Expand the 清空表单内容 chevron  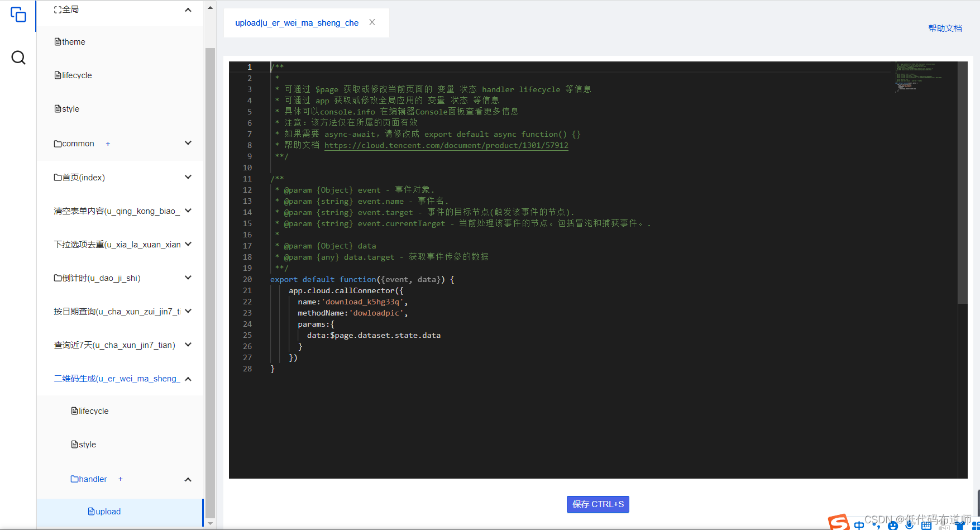[188, 211]
